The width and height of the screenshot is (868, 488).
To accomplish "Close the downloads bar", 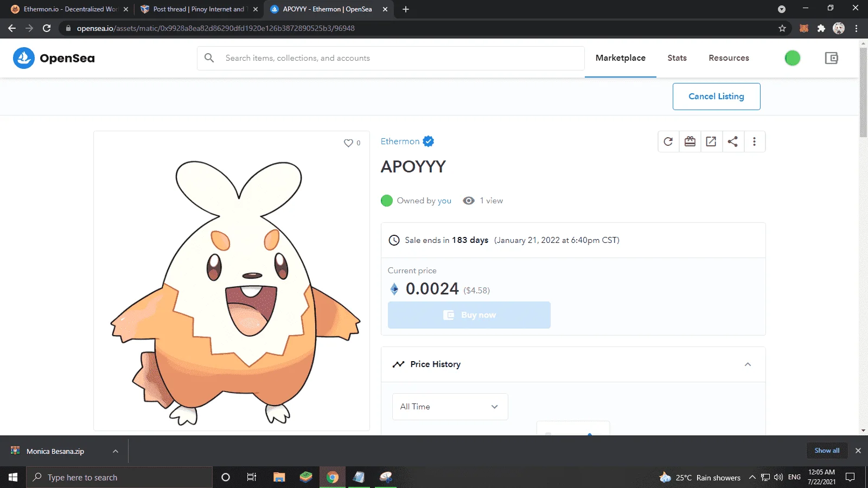I will point(858,451).
